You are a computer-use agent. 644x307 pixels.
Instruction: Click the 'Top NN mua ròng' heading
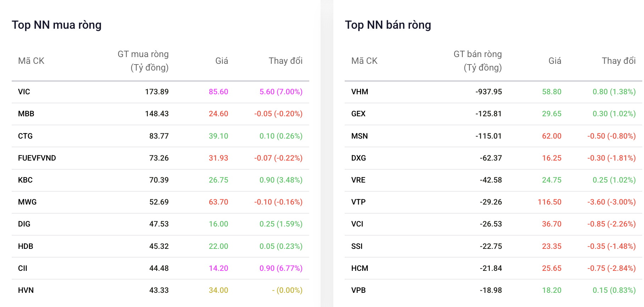pos(57,25)
